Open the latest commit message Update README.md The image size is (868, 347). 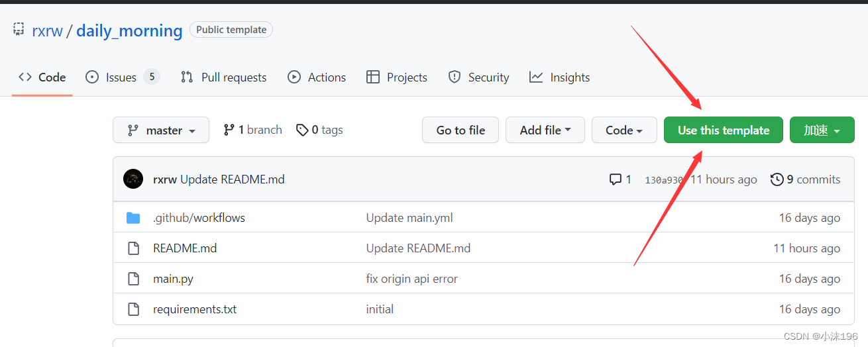pos(233,179)
